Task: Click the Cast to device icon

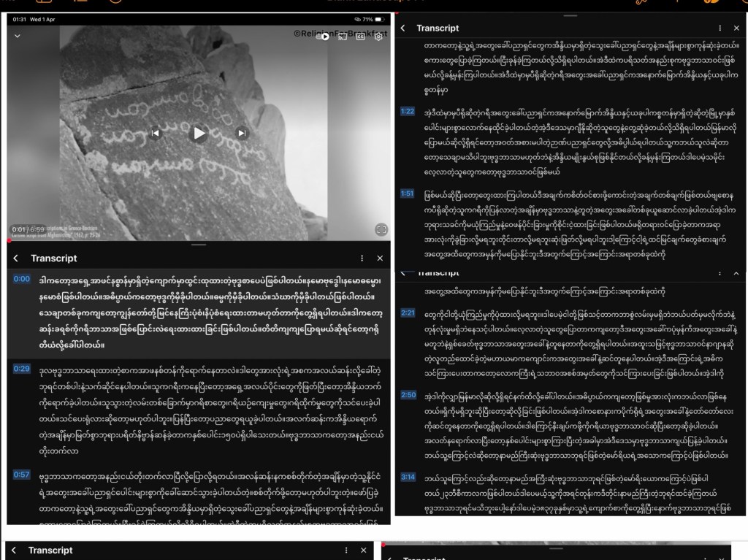Action: 342,37
